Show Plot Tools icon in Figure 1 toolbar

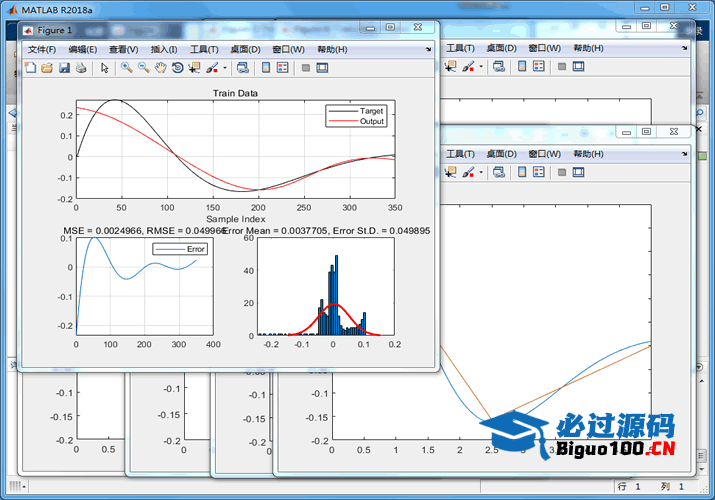click(322, 68)
